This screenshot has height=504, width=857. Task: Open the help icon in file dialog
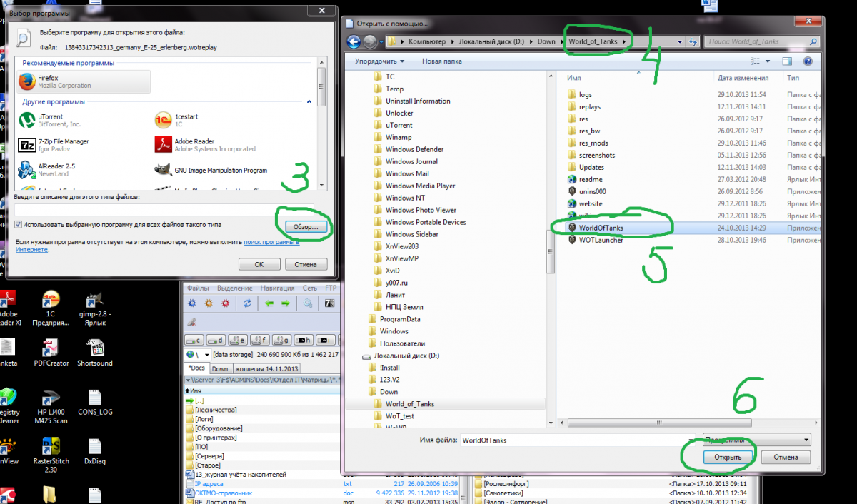pyautogui.click(x=808, y=61)
